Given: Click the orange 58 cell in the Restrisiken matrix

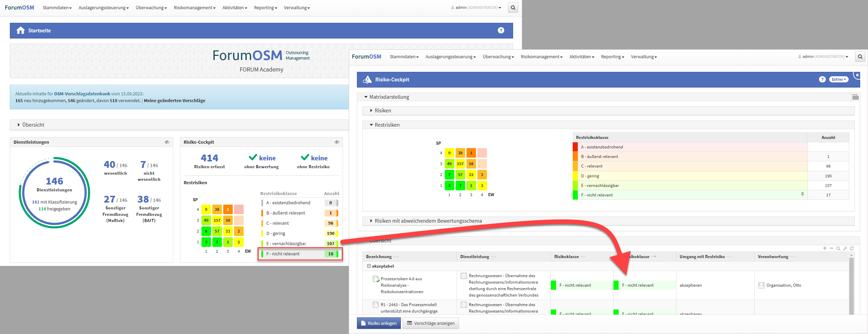Looking at the screenshot, I should tap(471, 164).
